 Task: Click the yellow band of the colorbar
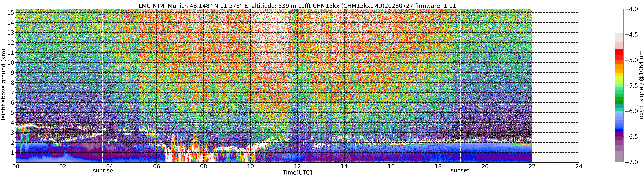coord(619,75)
